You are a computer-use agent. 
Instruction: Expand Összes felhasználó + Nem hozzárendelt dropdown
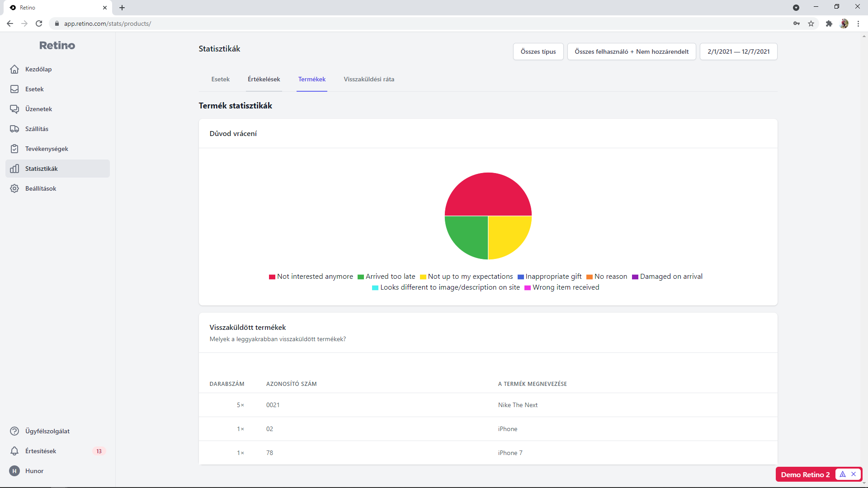click(632, 52)
